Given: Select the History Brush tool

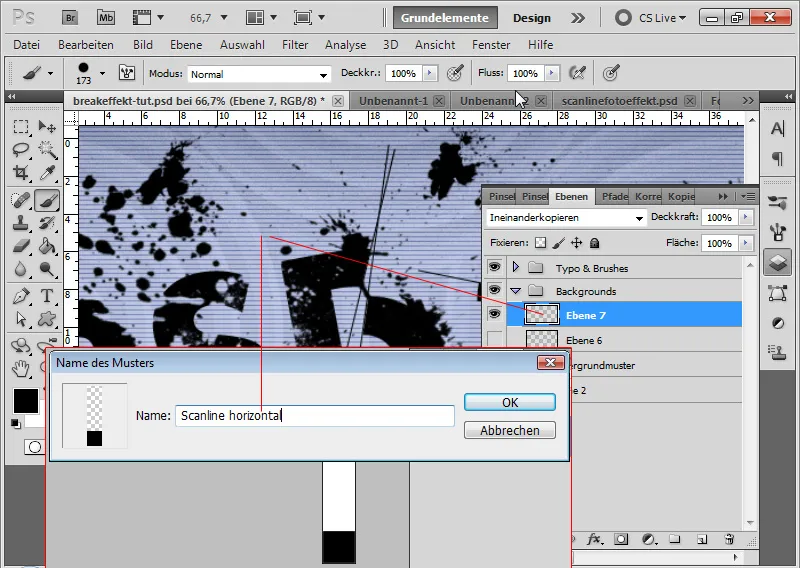Looking at the screenshot, I should click(47, 223).
